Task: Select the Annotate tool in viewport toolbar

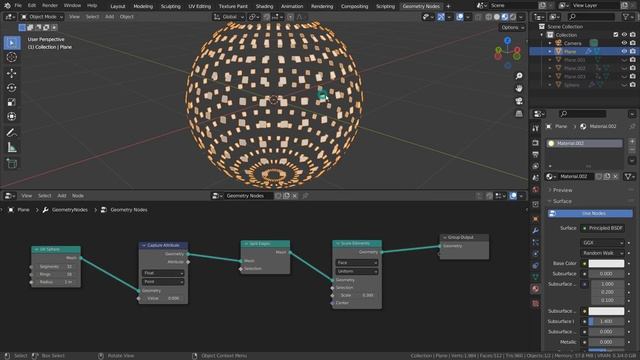Action: (x=12, y=133)
